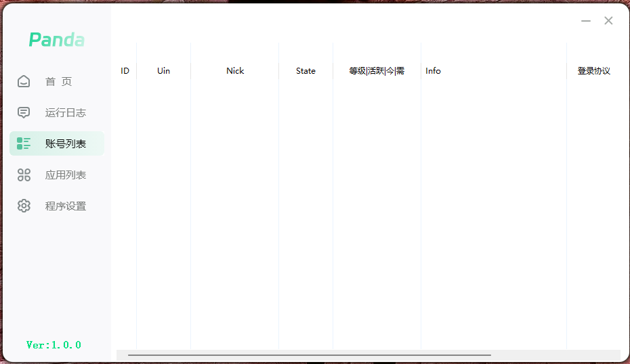Open 程序设置 program settings
630x364 pixels.
click(x=65, y=206)
